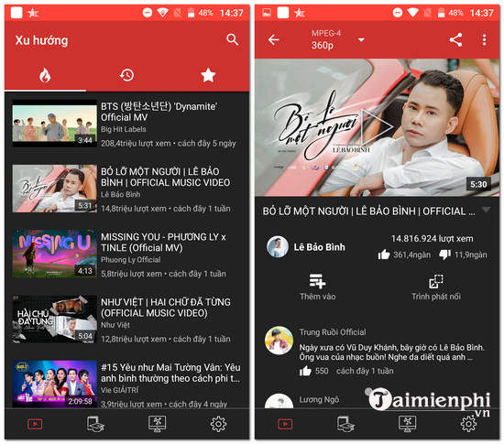This screenshot has height=444, width=504.
Task: Tap the Wi-Fi icon in right status bar
Action: coord(412,13)
